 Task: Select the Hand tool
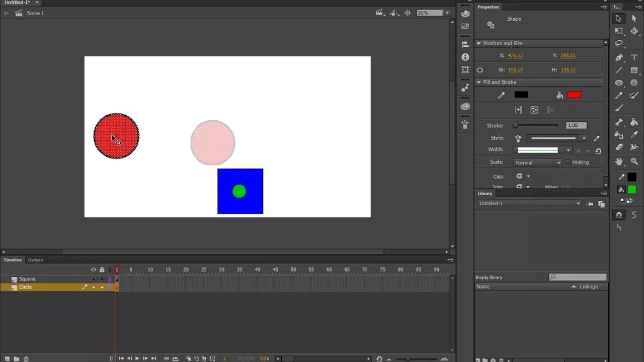tap(619, 161)
